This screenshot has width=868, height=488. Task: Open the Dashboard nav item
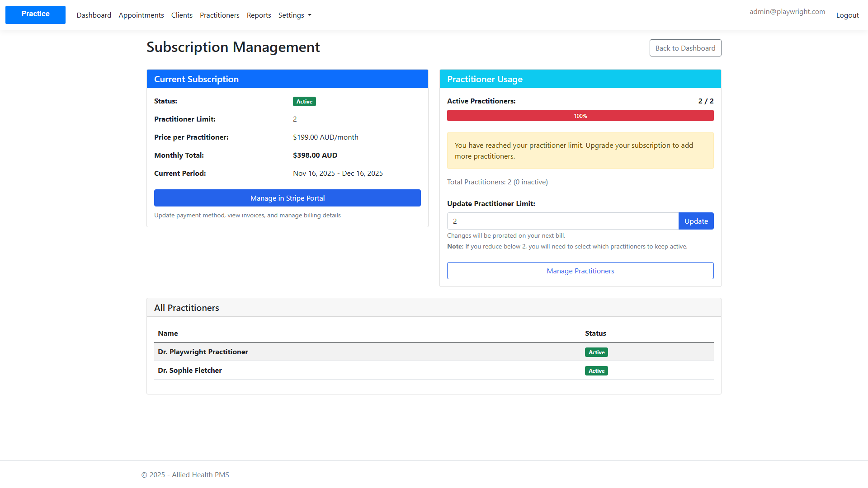[94, 15]
